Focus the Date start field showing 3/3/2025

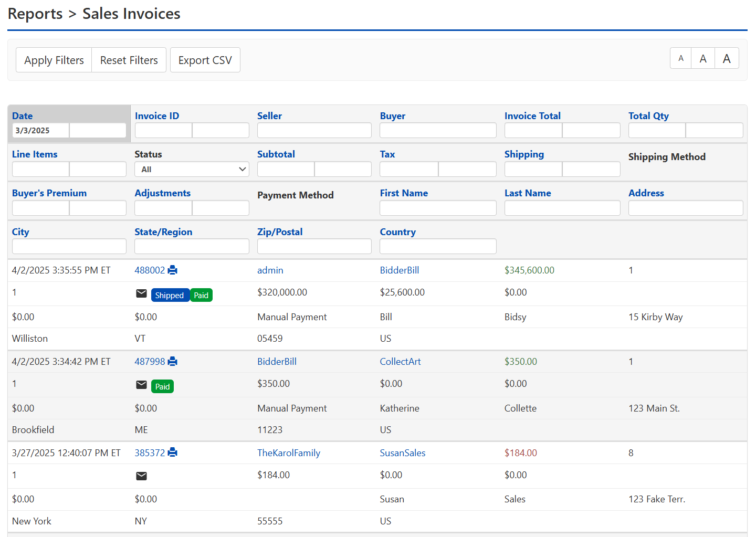(40, 130)
